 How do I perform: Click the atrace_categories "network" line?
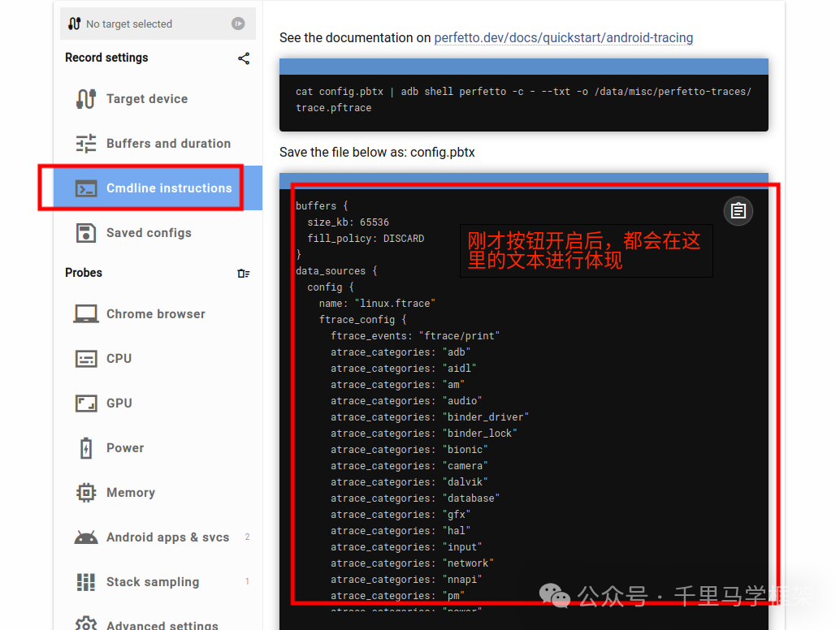[412, 563]
